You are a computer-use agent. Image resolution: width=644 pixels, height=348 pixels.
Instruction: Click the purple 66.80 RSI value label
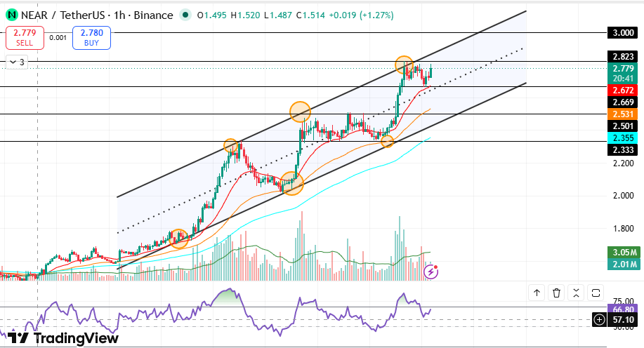[623, 309]
